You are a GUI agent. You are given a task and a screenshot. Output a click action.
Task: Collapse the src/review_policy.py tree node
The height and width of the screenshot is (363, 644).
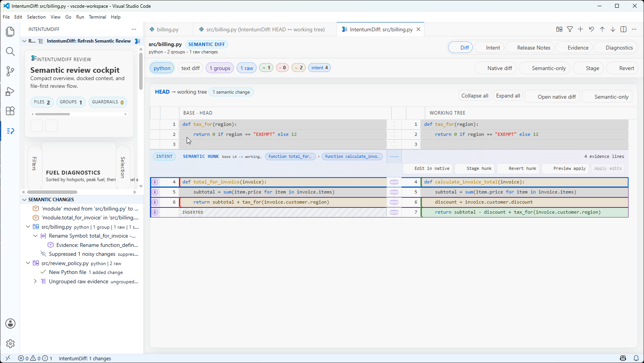pyautogui.click(x=28, y=263)
